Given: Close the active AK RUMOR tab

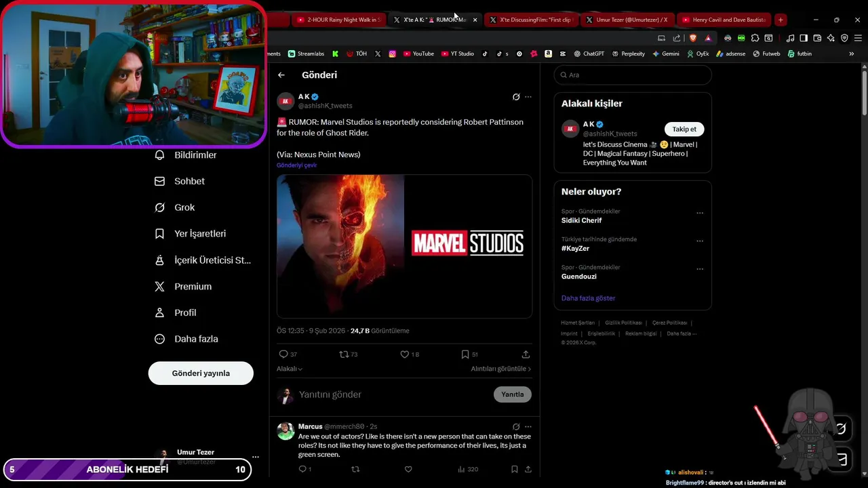Looking at the screenshot, I should [x=475, y=20].
